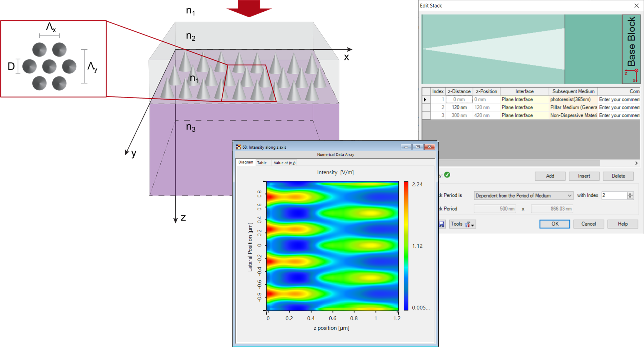Switch to the 'Value at (x,y)' tab
The width and height of the screenshot is (644, 347).
pyautogui.click(x=284, y=163)
